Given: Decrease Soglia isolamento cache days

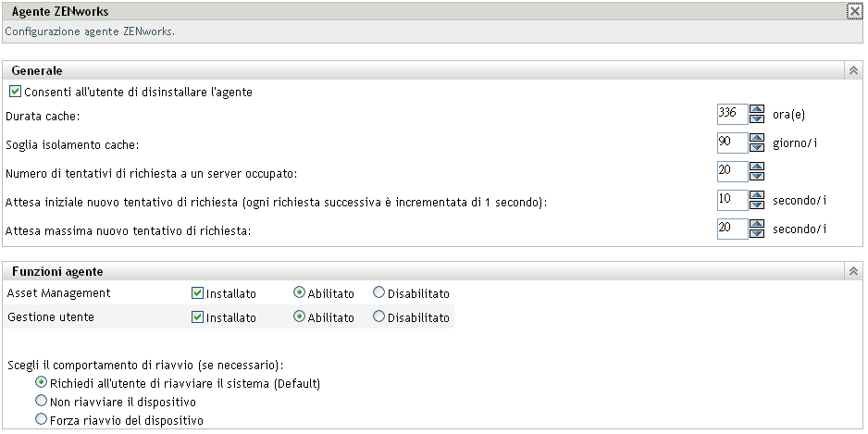Looking at the screenshot, I should (757, 148).
